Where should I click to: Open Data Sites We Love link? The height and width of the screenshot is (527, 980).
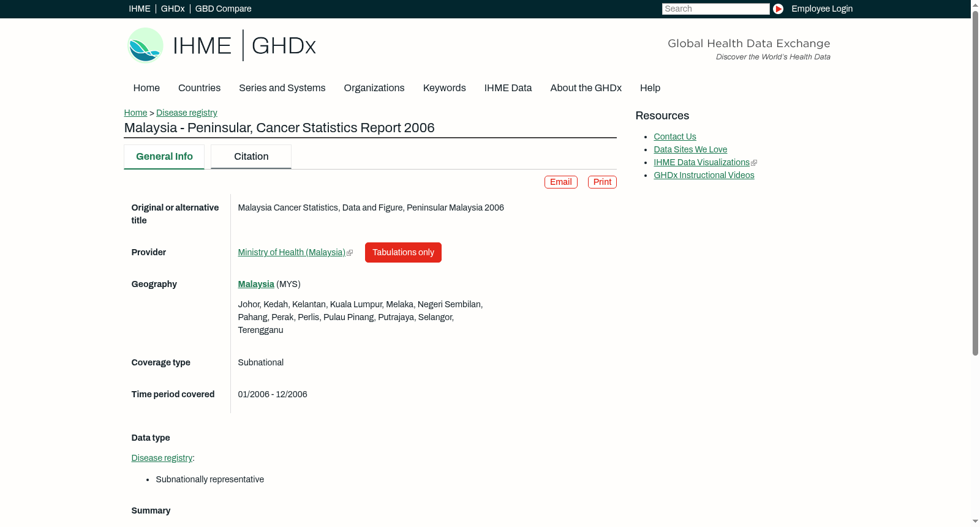[x=690, y=149]
